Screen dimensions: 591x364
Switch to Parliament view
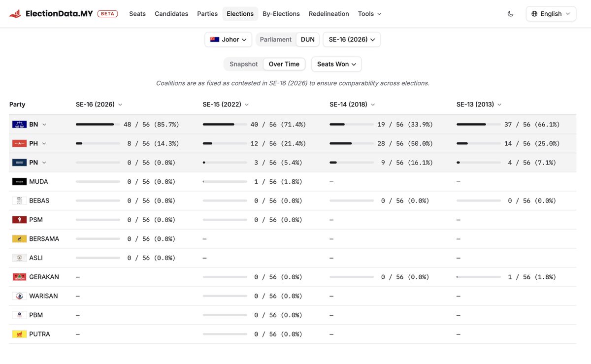[276, 39]
